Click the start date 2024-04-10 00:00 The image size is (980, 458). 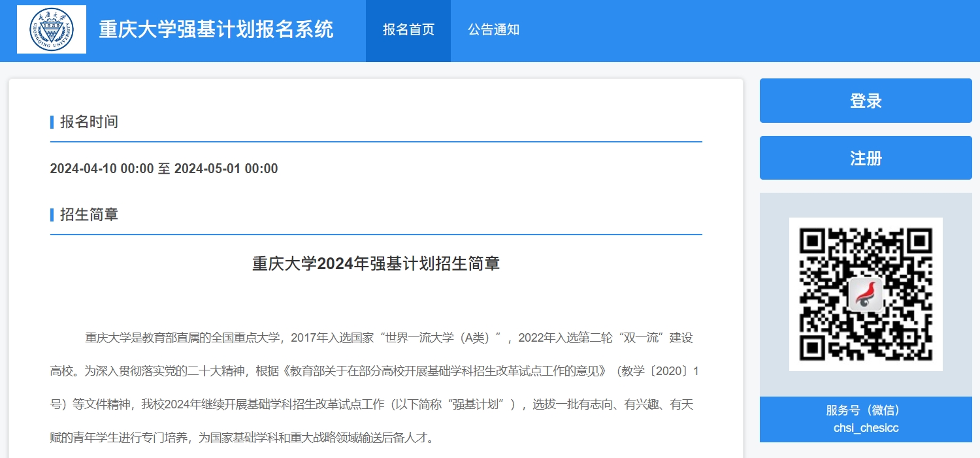tap(101, 169)
